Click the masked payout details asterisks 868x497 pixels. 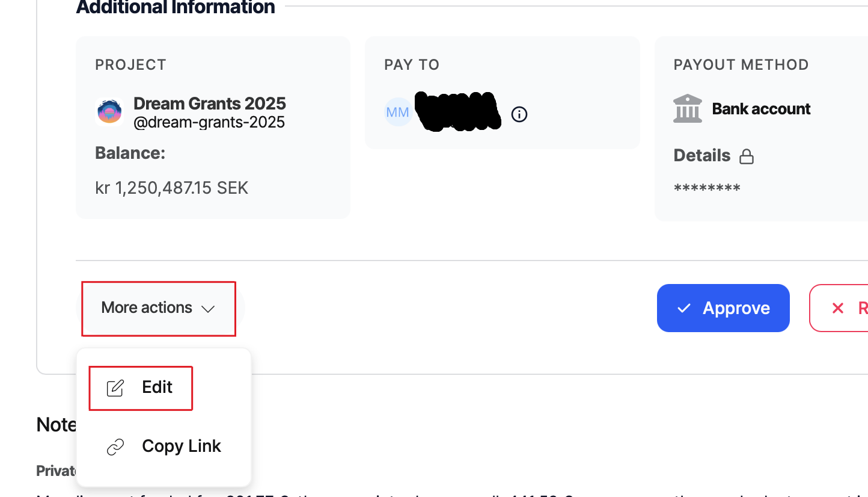(707, 189)
